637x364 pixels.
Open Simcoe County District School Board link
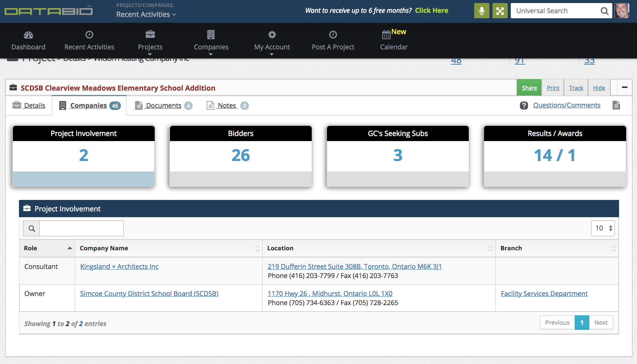(149, 294)
